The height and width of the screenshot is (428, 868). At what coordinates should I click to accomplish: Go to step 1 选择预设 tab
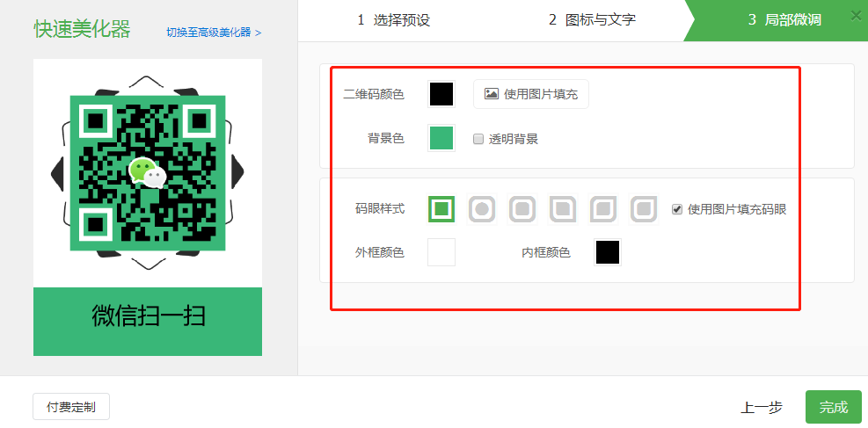(x=394, y=20)
